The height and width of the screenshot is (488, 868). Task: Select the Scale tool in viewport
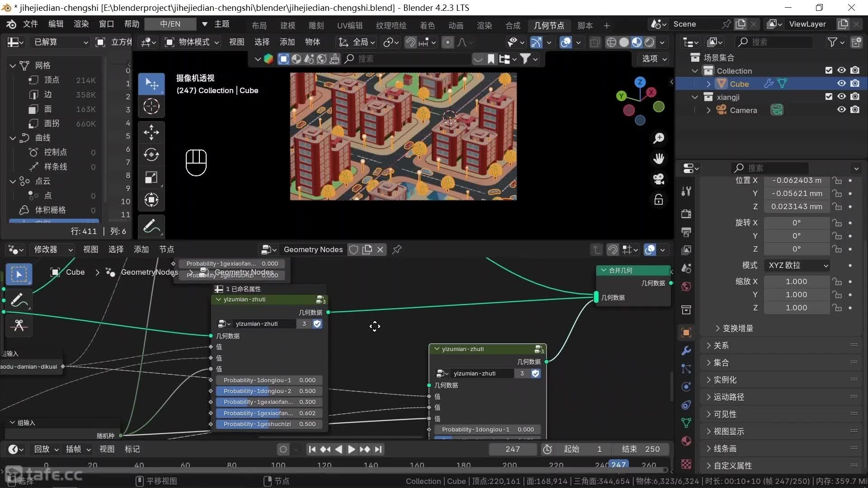151,177
